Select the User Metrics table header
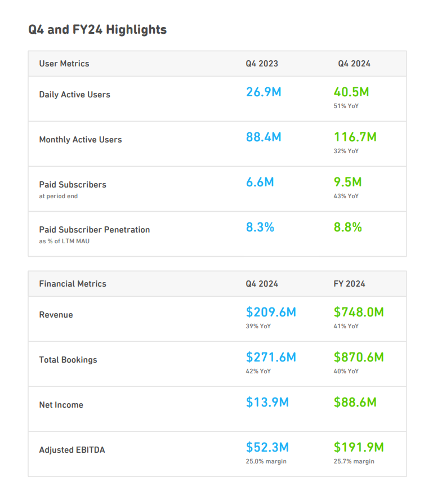 pyautogui.click(x=64, y=64)
